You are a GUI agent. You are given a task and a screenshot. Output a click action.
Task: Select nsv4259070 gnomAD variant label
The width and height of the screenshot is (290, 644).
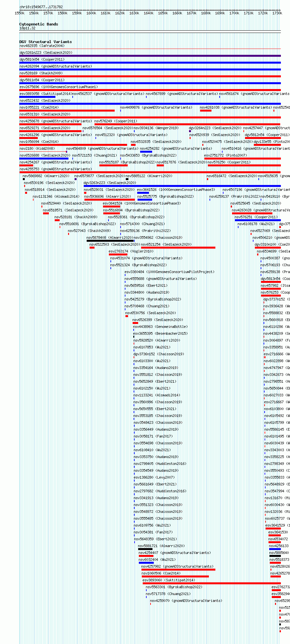(x=186, y=601)
